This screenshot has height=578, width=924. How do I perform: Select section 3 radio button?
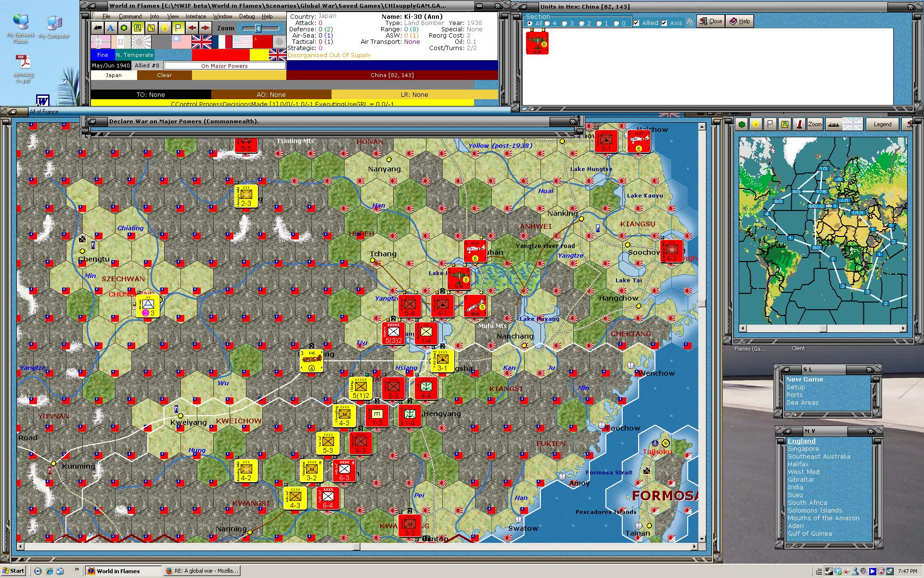564,23
